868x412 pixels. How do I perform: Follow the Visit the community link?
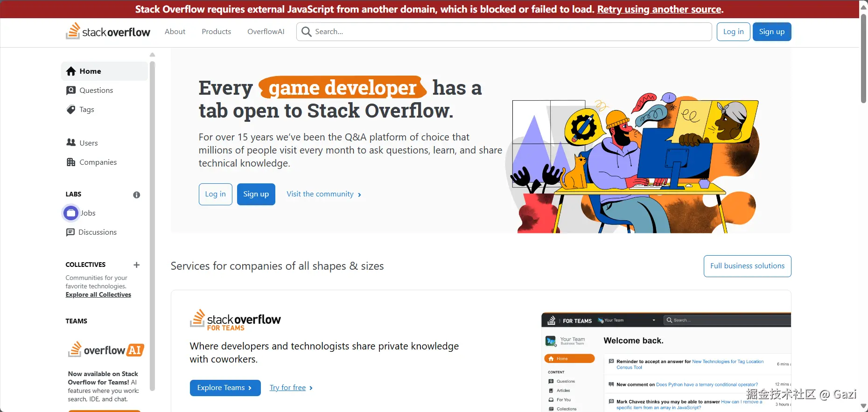324,194
